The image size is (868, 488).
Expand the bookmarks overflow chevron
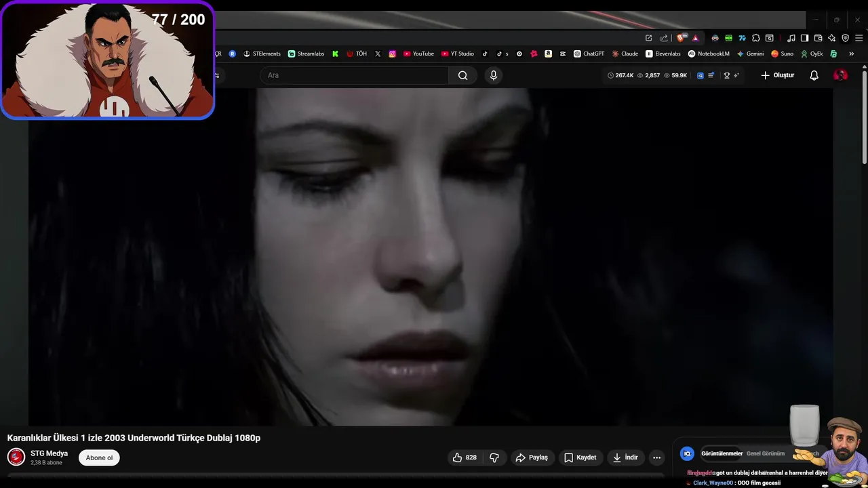pos(851,54)
